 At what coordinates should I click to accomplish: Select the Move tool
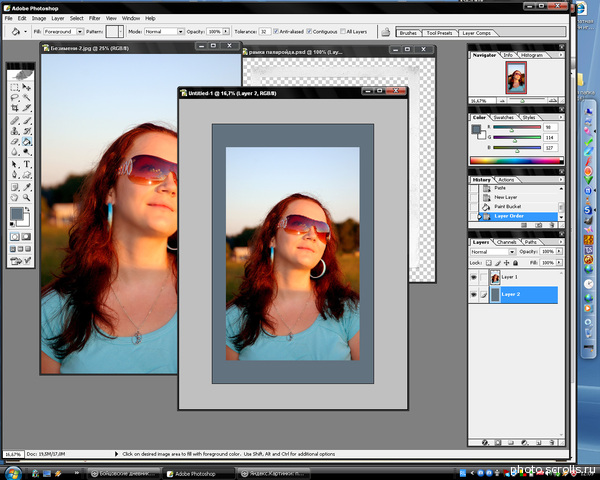(x=26, y=87)
